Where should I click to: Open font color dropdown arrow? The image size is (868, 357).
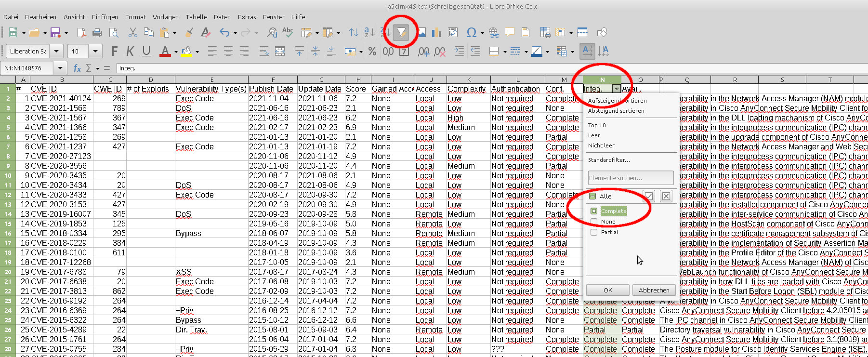point(176,52)
